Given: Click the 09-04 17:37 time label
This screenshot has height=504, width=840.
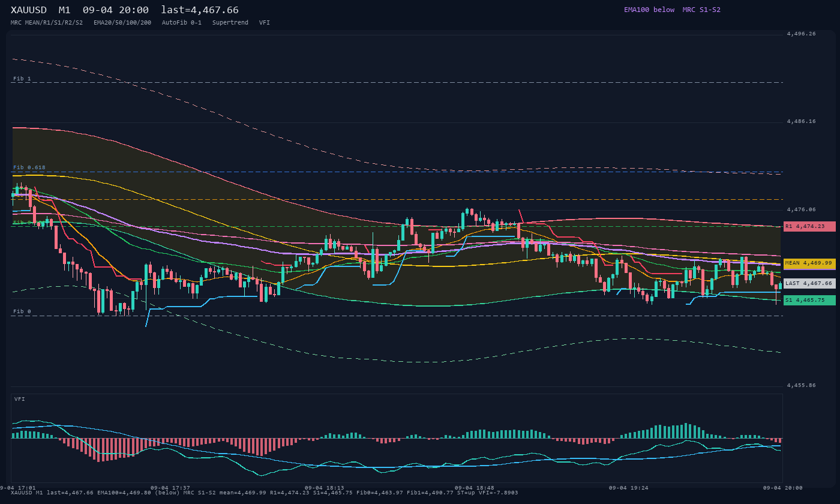Looking at the screenshot, I should [x=170, y=488].
